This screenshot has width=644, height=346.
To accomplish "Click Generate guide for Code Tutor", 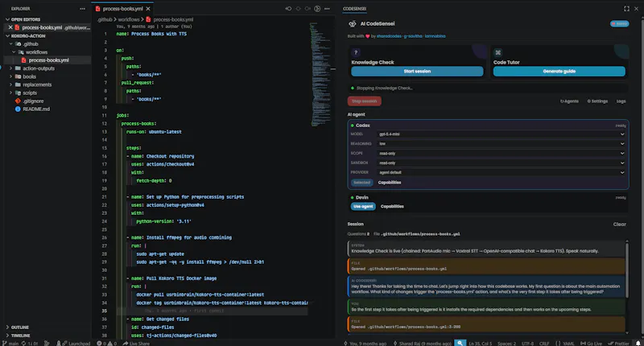I will point(559,72).
